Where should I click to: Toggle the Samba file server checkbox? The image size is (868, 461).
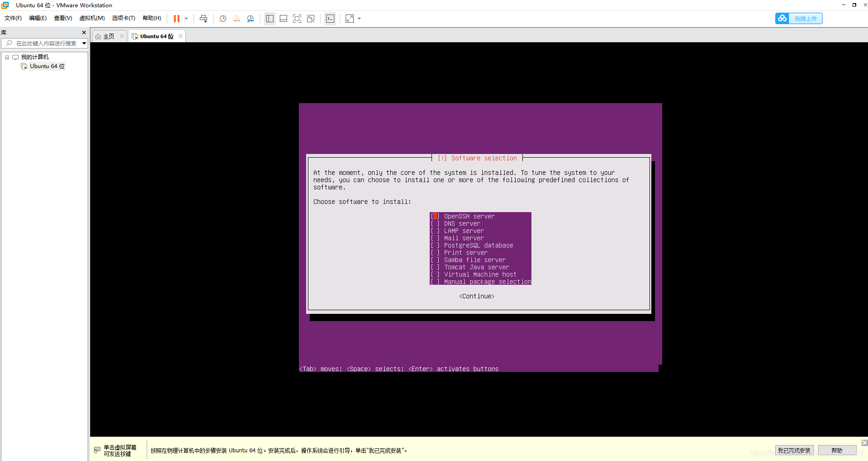coord(435,260)
